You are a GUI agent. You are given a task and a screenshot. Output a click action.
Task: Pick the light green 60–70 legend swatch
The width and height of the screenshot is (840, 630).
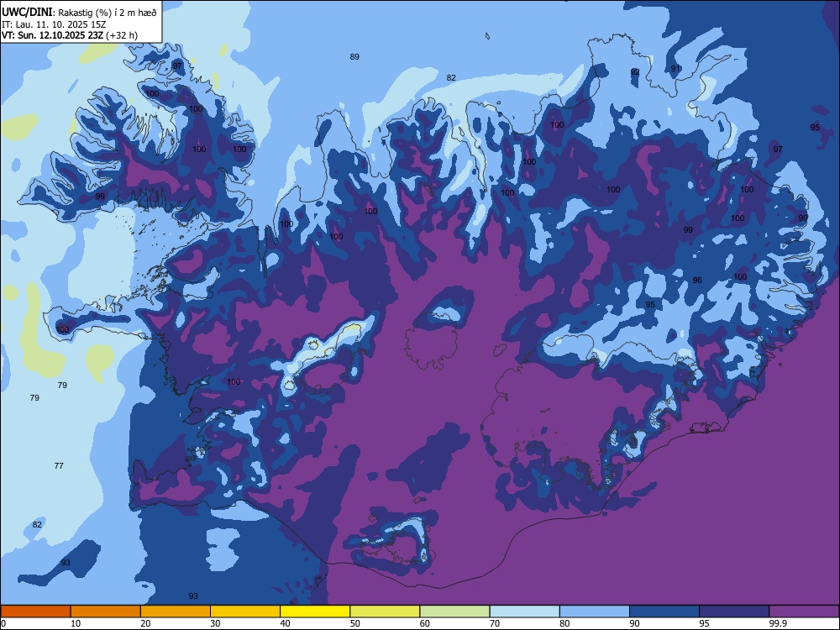454,612
